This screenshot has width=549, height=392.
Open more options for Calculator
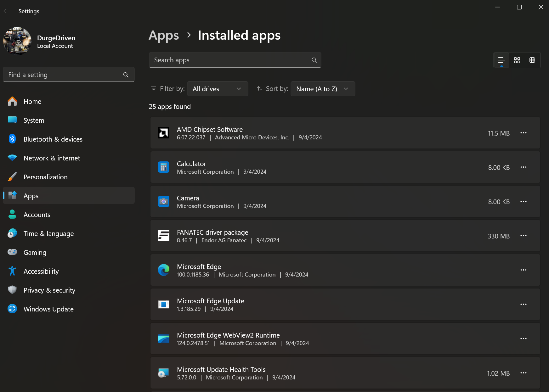click(x=524, y=167)
